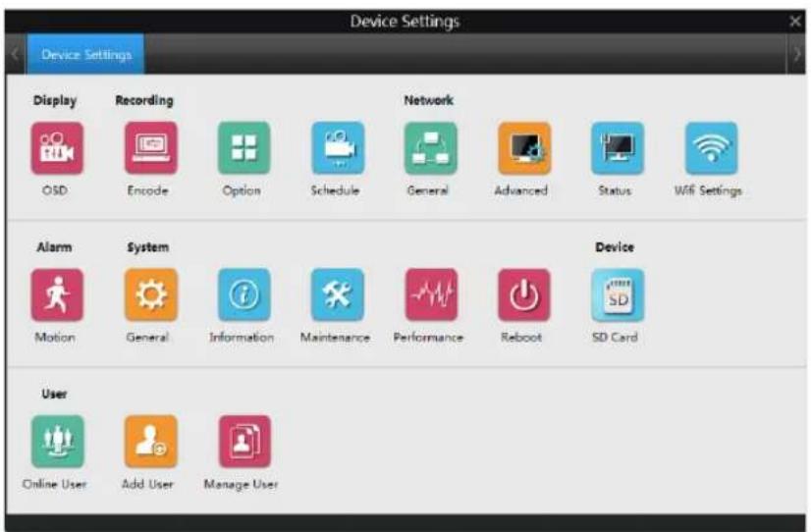The width and height of the screenshot is (811, 532).
Task: Open the Maintenance tools icon
Action: [337, 294]
